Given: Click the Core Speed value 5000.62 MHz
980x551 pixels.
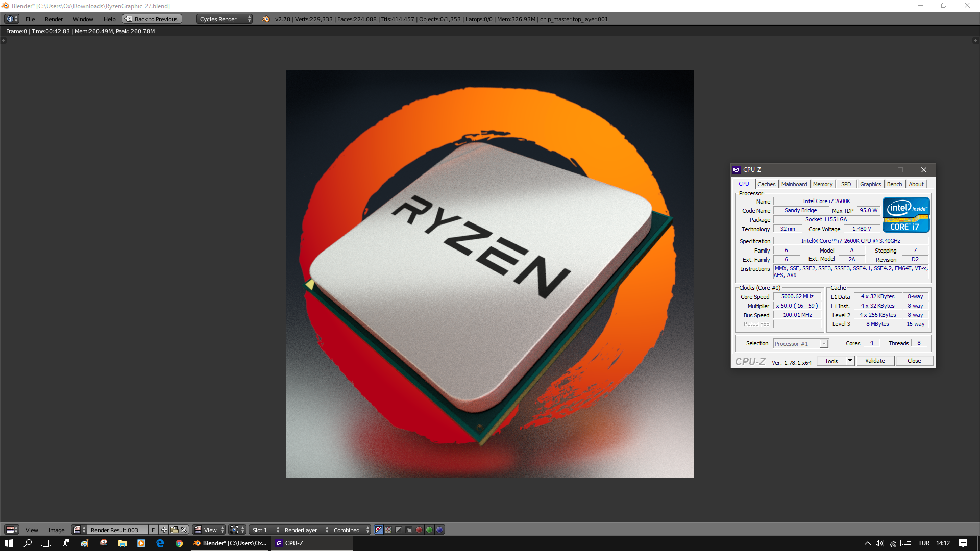Looking at the screenshot, I should click(x=797, y=297).
